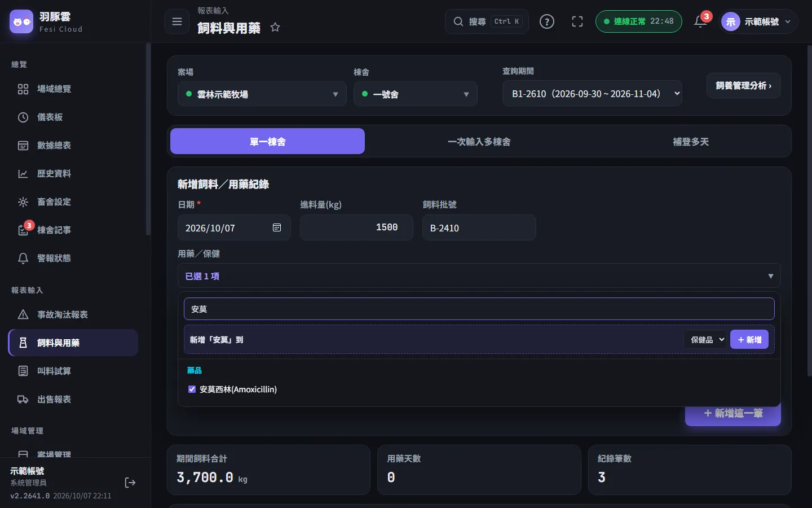
Task: Expand the 案場 雲林示範牧場 dropdown
Action: click(262, 94)
